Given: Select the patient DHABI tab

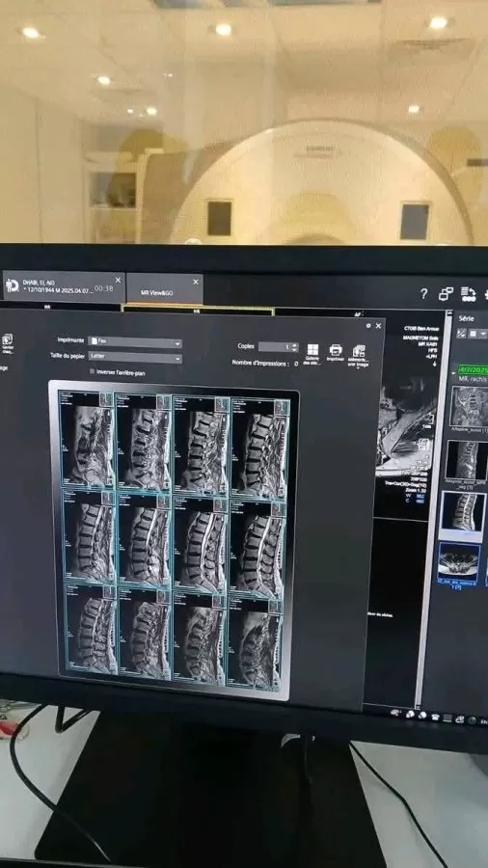Looking at the screenshot, I should click(65, 286).
